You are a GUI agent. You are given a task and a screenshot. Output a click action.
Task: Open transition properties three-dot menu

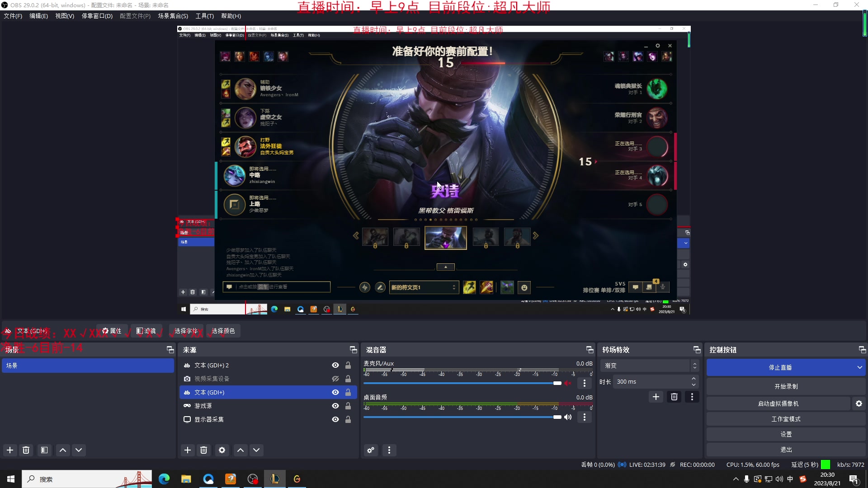pos(692,397)
